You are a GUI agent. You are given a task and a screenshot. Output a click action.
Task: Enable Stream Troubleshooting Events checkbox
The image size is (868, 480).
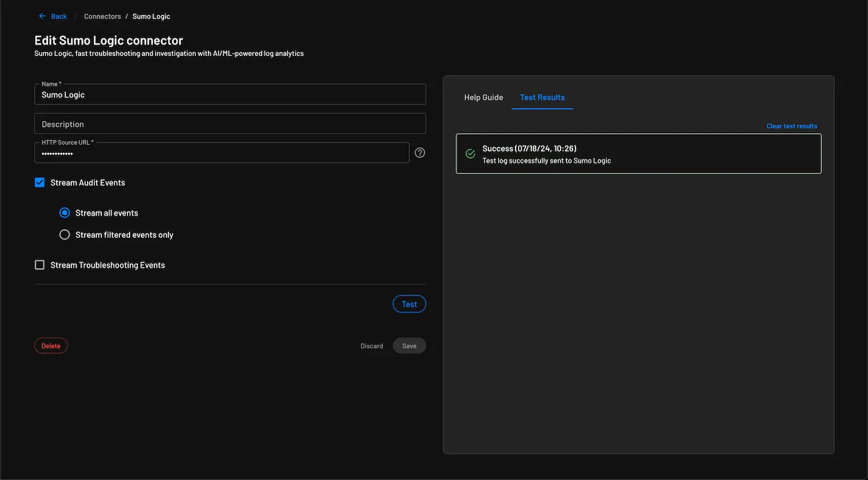click(40, 265)
